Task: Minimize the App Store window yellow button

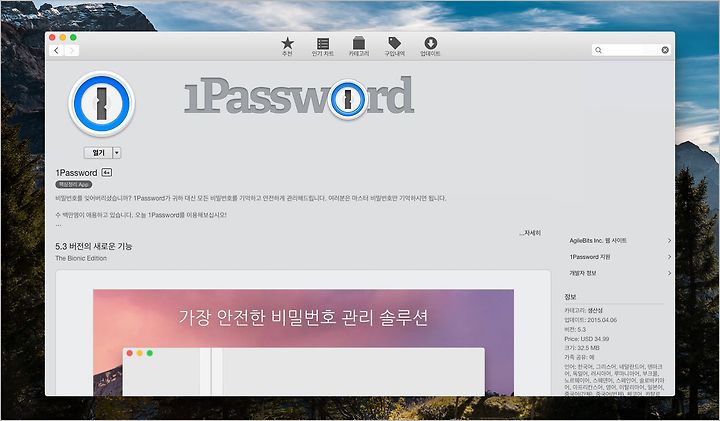Action: tap(63, 38)
